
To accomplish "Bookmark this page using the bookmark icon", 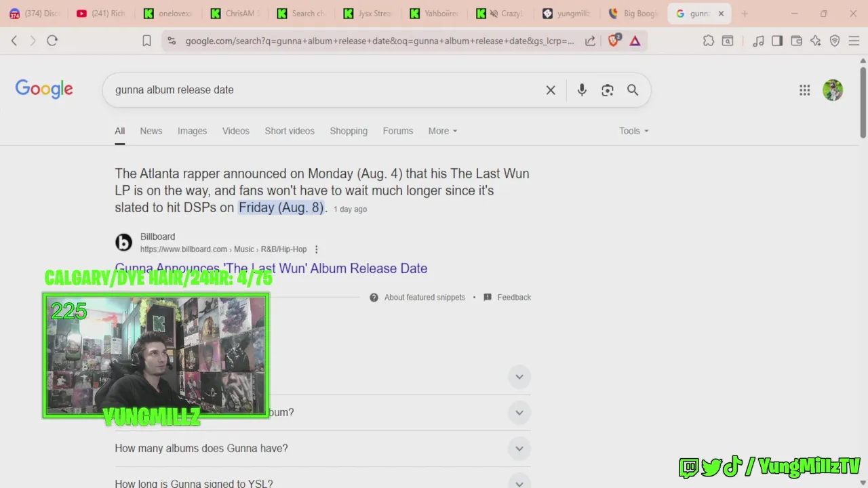I will [x=146, y=41].
